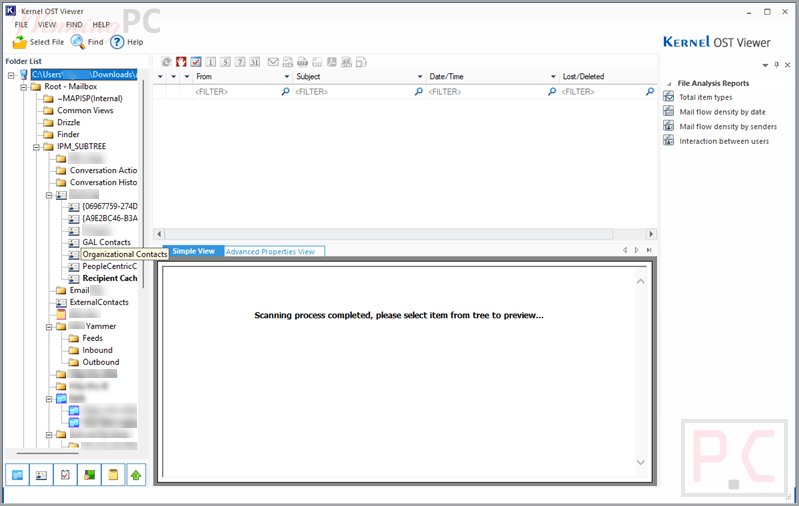Open Mail flow density by date report

(722, 112)
